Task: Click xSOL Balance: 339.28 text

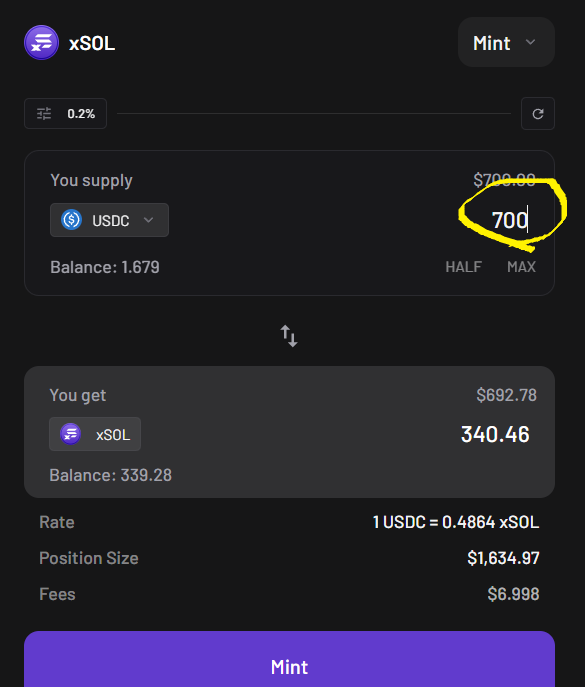Action: click(110, 475)
